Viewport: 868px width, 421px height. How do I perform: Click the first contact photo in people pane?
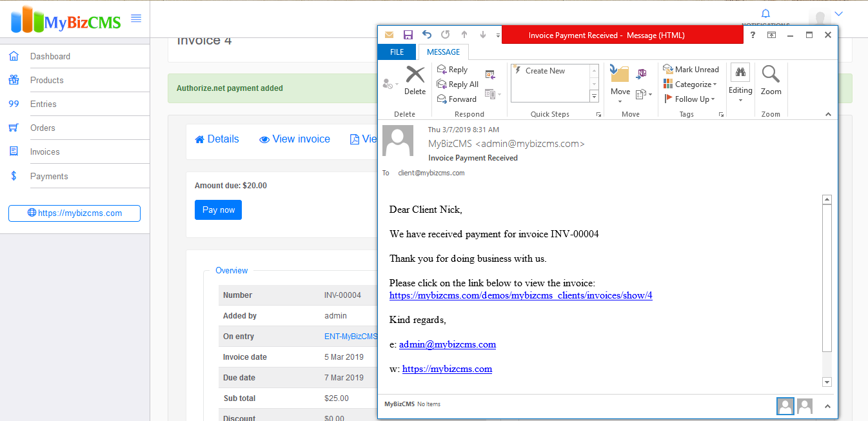tap(785, 406)
